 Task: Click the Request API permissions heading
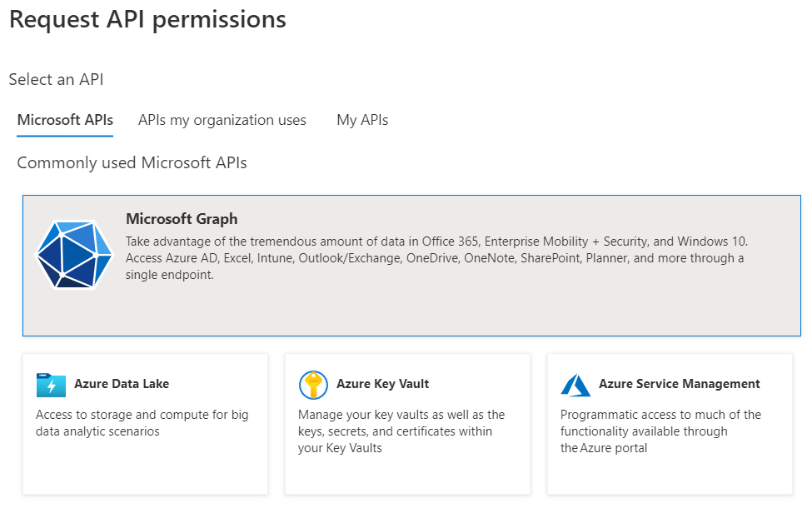[147, 19]
